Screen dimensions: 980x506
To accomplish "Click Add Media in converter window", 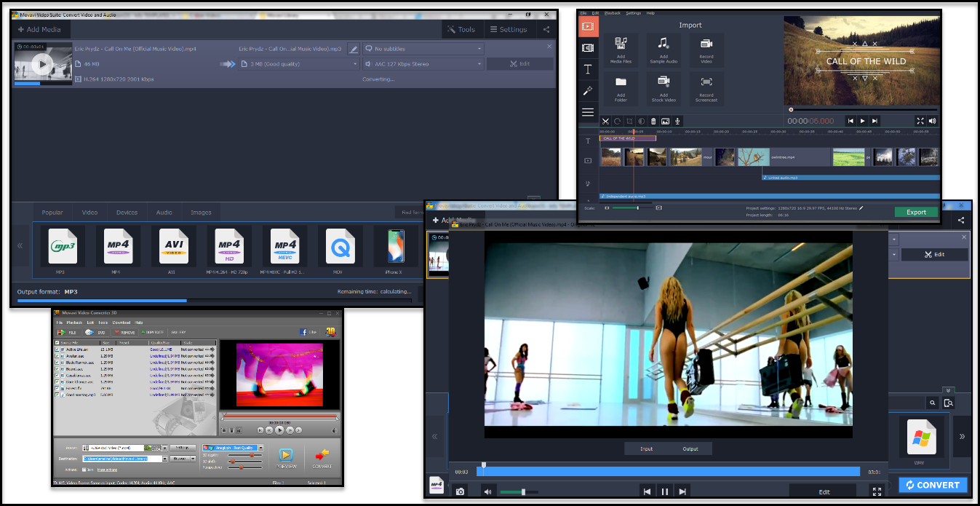I will click(x=39, y=30).
